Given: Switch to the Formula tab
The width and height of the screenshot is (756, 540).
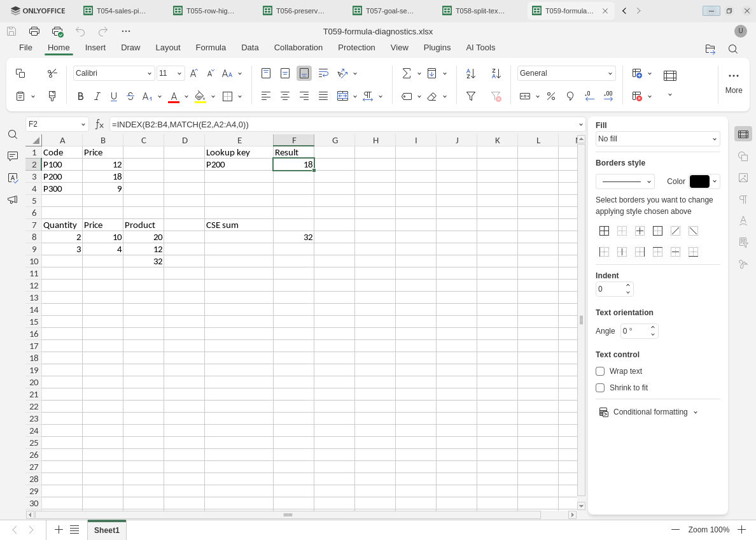Looking at the screenshot, I should [211, 48].
